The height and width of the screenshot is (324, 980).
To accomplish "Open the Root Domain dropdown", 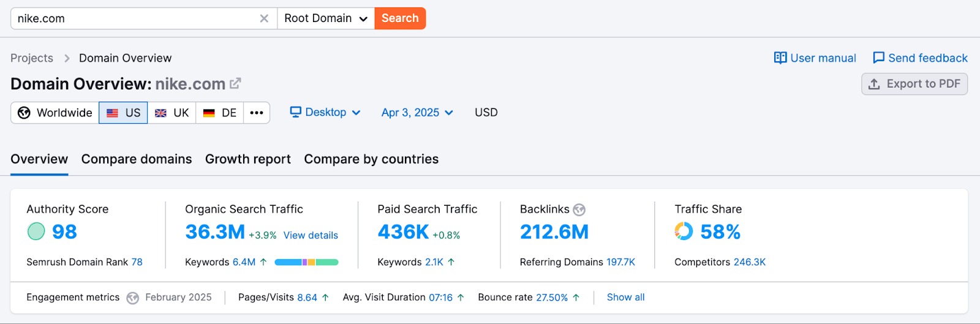I will (326, 18).
